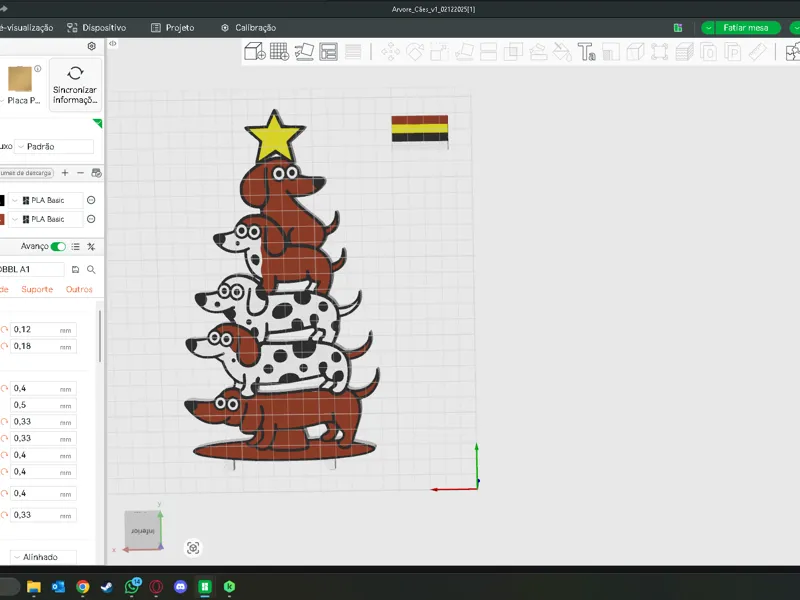Select the paint bucket color painting tool
The width and height of the screenshot is (800, 600).
pyautogui.click(x=562, y=52)
